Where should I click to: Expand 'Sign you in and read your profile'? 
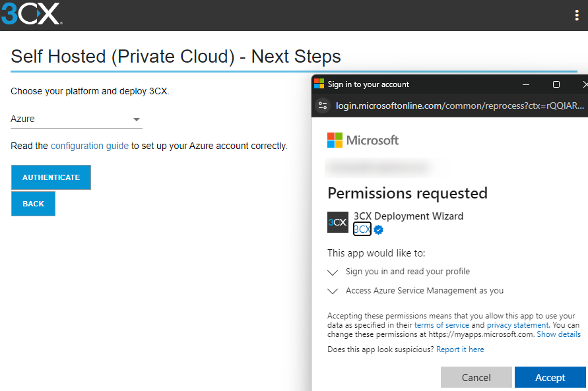point(333,272)
